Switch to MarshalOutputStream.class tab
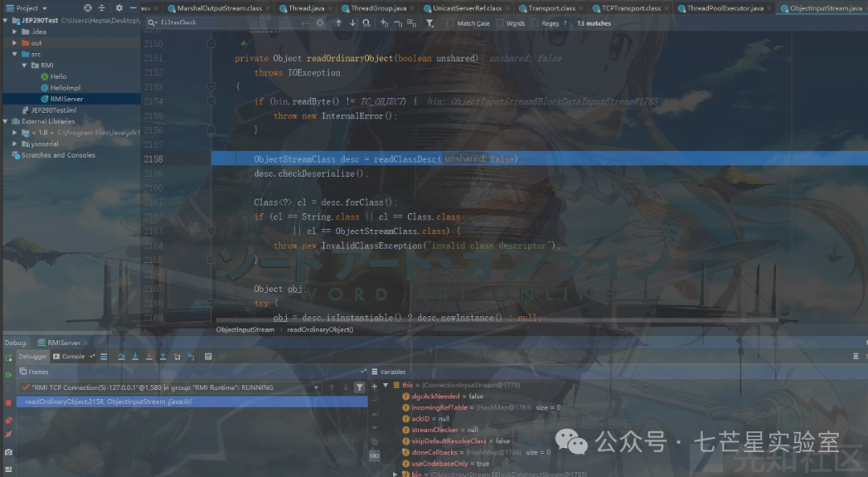Viewport: 868px width, 477px height. [x=218, y=8]
